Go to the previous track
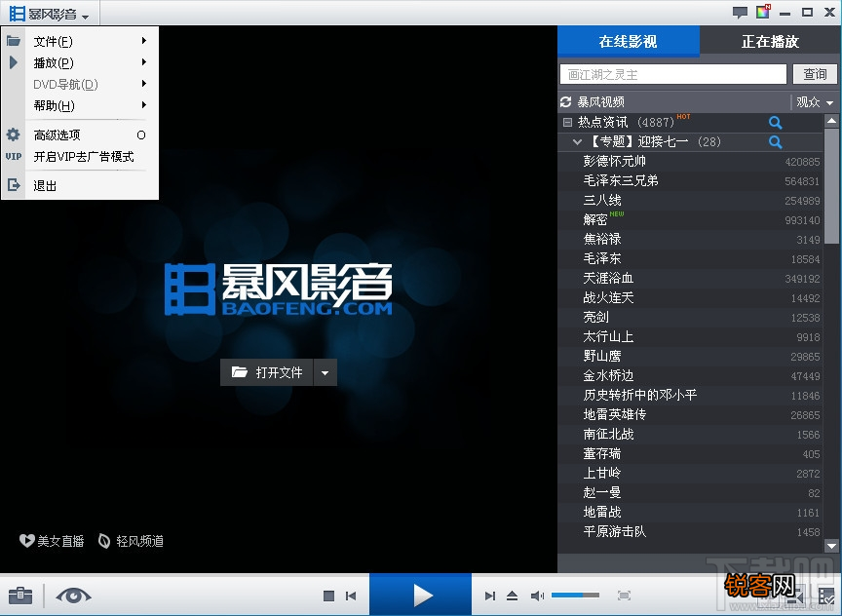This screenshot has width=842, height=616. point(351,596)
